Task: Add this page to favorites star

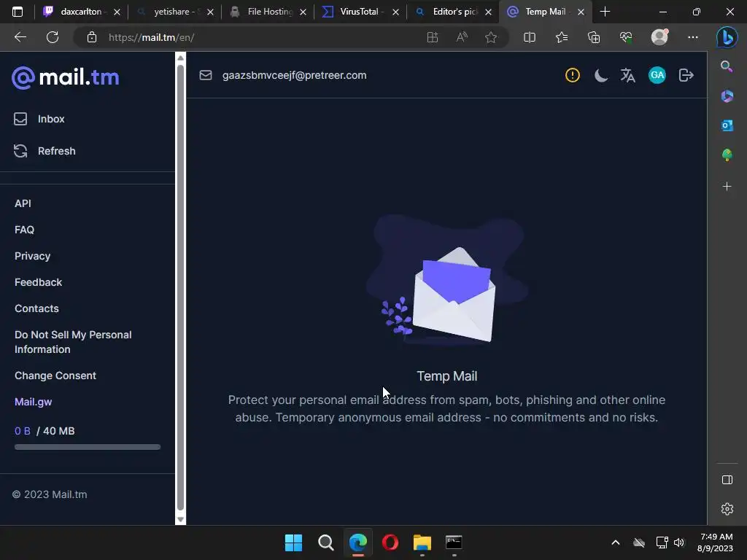Action: tap(491, 37)
